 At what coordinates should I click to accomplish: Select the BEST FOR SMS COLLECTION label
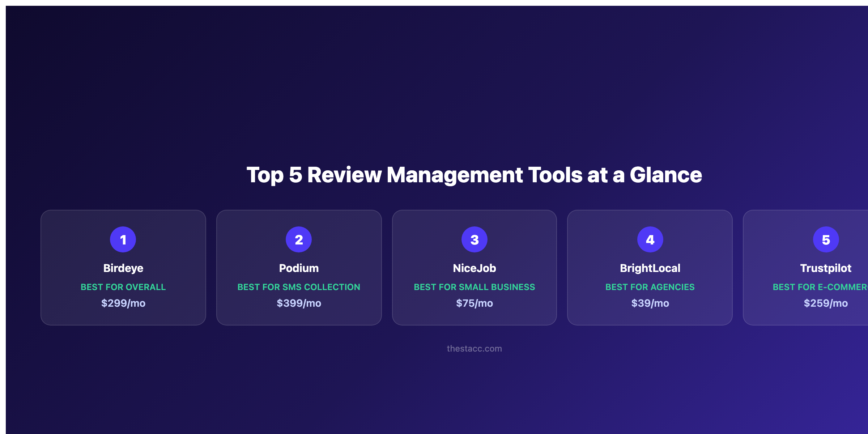click(x=299, y=287)
